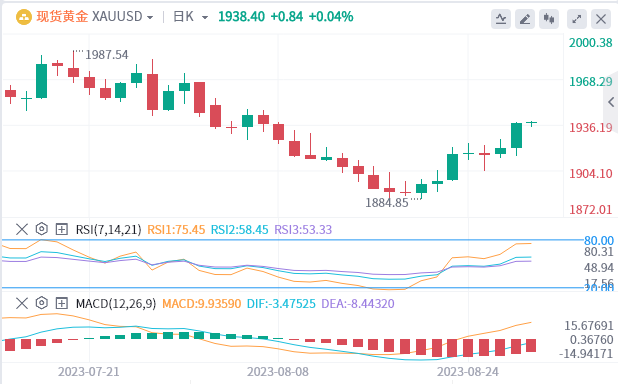Open RSI indicator settings hexagon
This screenshot has height=384, width=618.
[x=42, y=229]
